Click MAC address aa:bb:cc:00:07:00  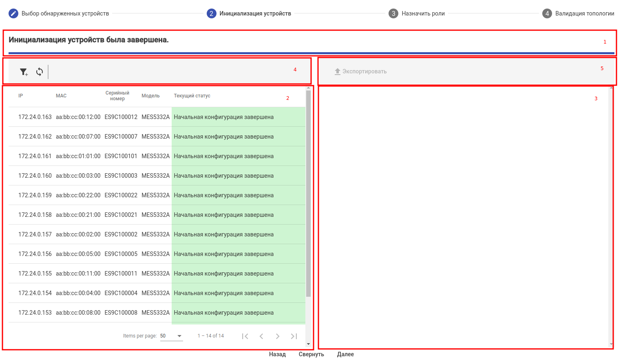click(x=78, y=137)
